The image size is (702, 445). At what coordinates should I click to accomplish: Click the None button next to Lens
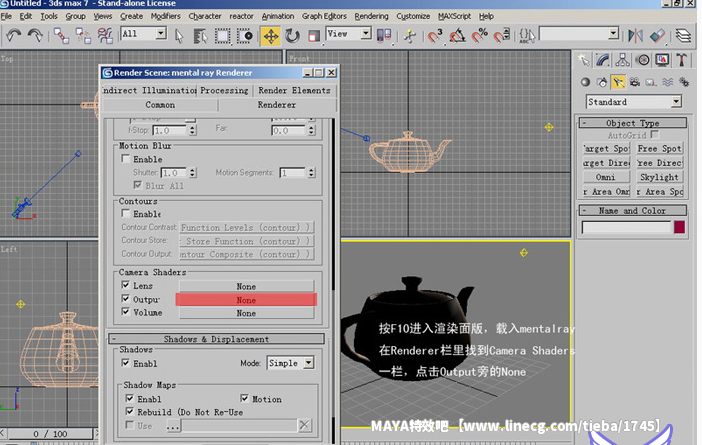pyautogui.click(x=246, y=286)
